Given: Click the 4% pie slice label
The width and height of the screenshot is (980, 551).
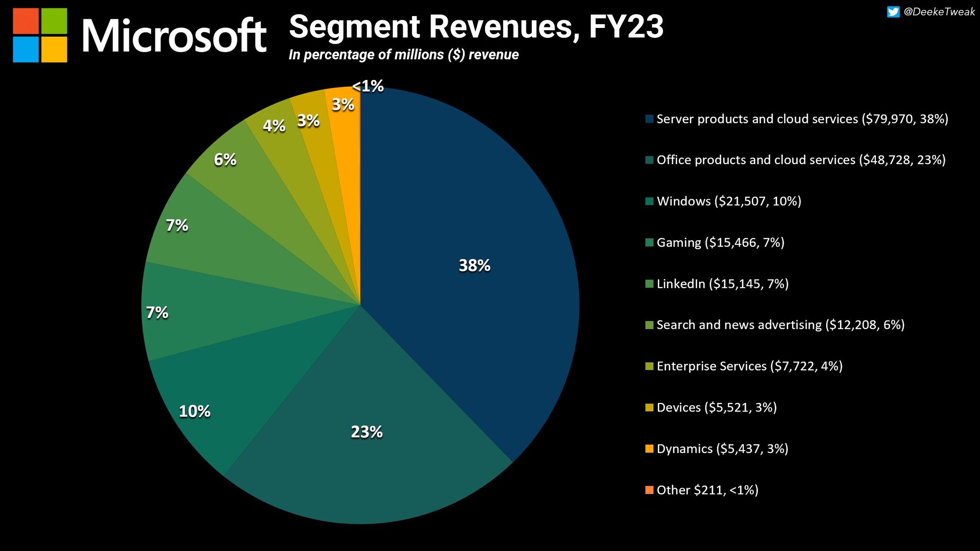Looking at the screenshot, I should coord(274,126).
